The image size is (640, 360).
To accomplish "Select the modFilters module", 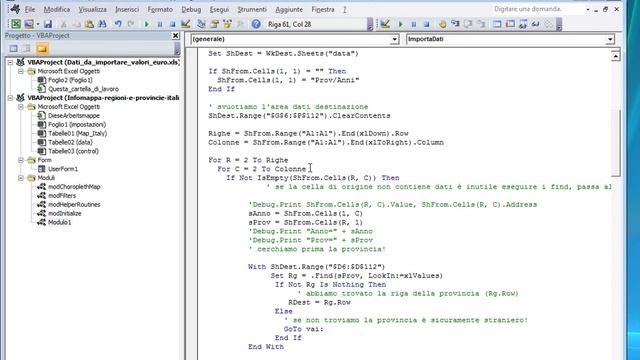I will coord(62,196).
